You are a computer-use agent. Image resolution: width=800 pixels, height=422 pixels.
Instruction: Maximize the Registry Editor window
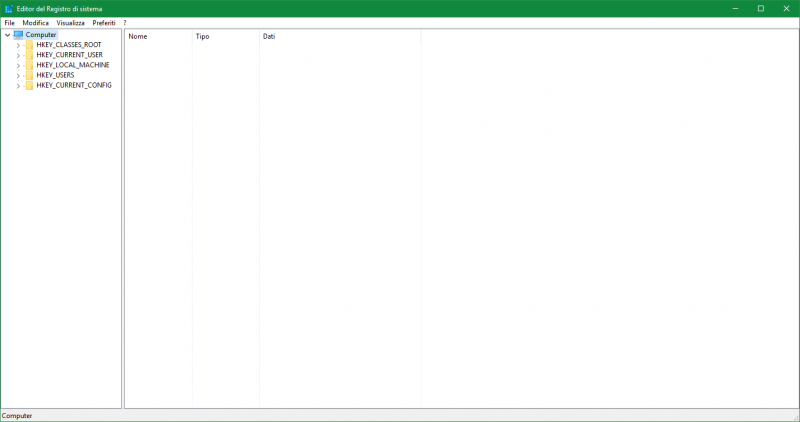point(761,9)
